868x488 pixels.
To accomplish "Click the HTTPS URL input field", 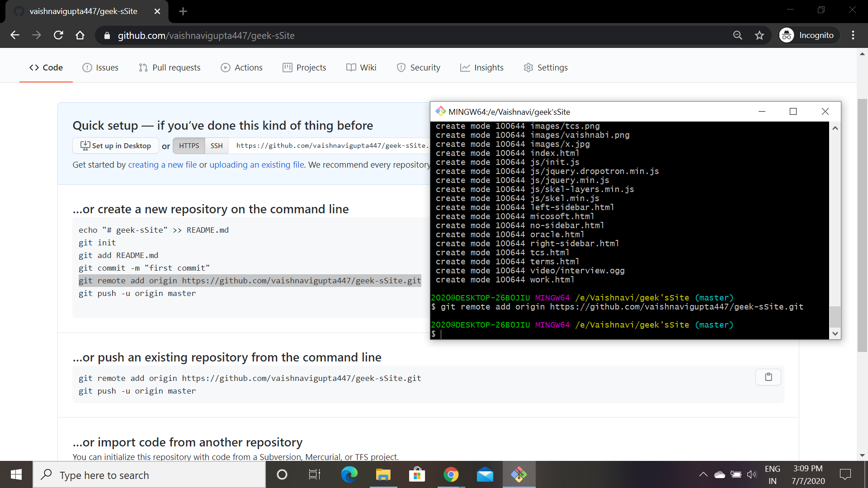I will point(331,145).
